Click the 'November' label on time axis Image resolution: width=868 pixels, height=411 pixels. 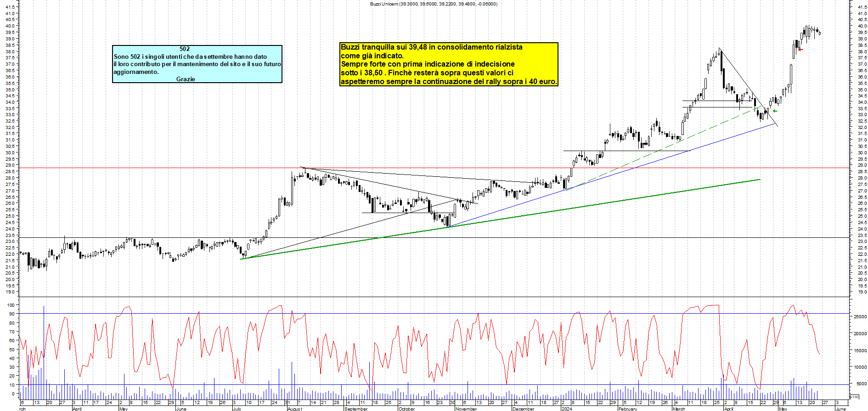click(466, 409)
